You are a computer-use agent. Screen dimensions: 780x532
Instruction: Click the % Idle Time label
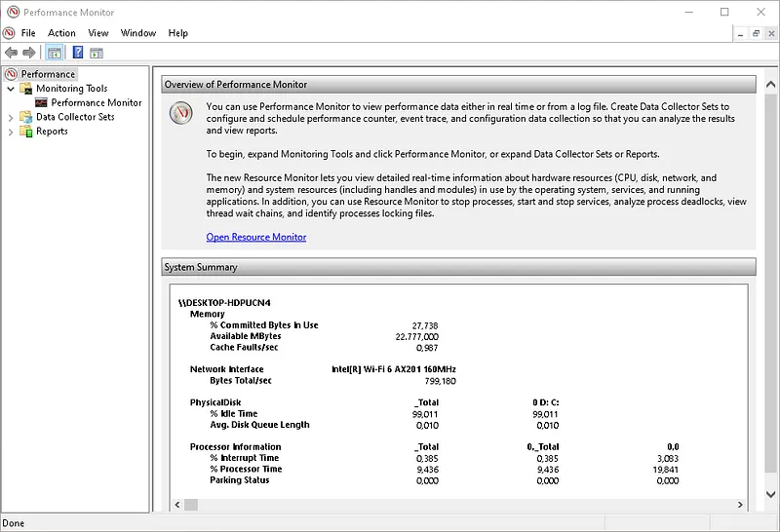pyautogui.click(x=234, y=414)
